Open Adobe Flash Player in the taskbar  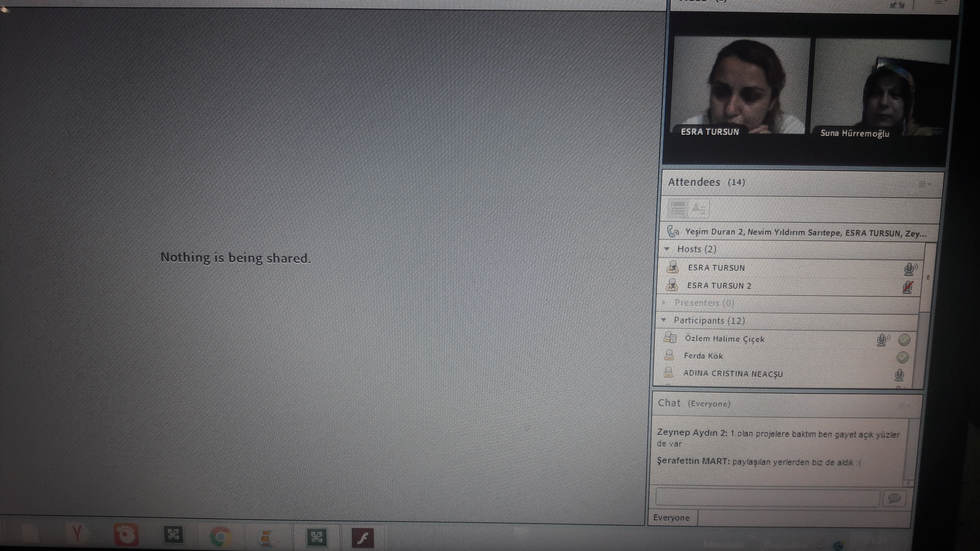tap(362, 538)
